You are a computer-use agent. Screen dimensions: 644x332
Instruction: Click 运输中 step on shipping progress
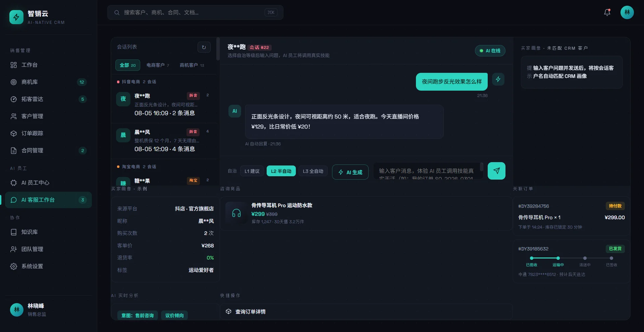click(x=558, y=261)
